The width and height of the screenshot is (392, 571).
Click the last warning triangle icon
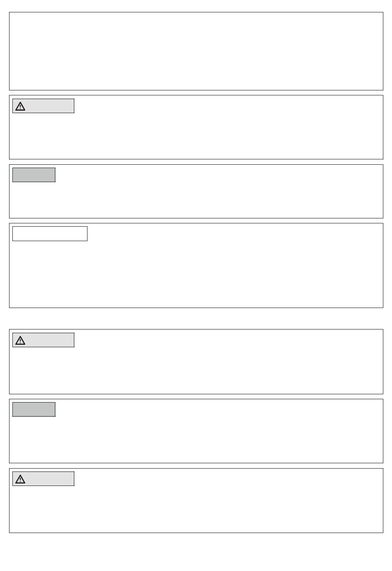tap(20, 479)
